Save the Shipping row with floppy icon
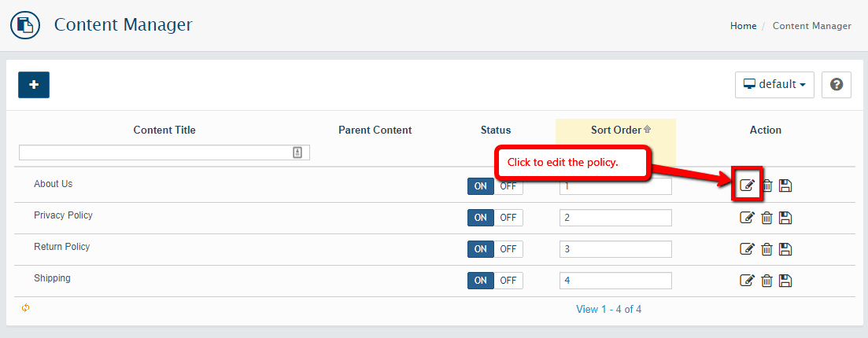 coord(785,281)
